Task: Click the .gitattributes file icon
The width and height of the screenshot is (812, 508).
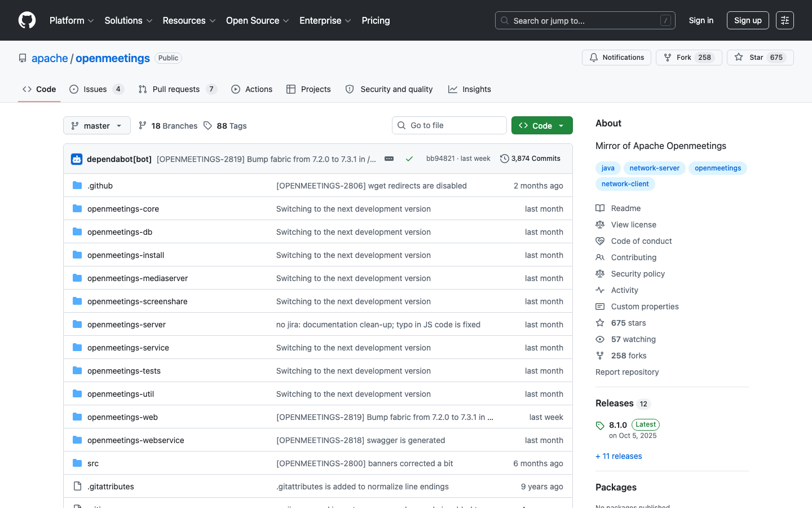Action: click(x=77, y=487)
